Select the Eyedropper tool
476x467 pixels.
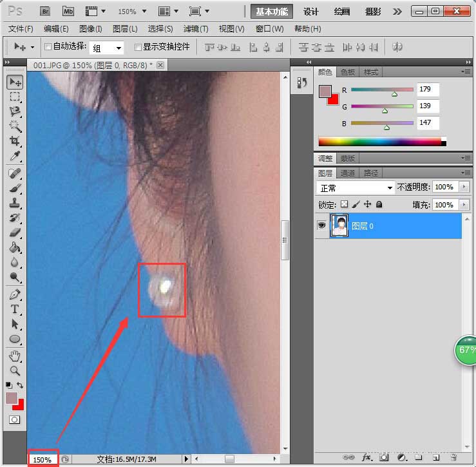click(x=15, y=156)
